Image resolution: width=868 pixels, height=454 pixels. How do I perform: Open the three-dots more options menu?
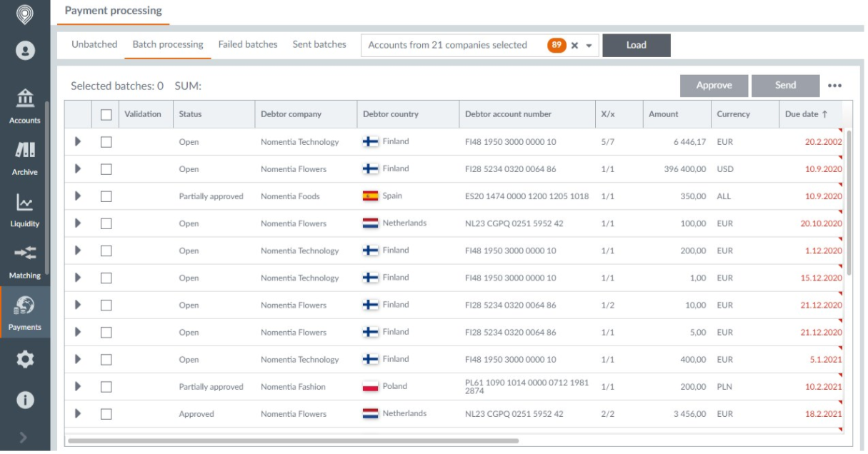coord(834,86)
